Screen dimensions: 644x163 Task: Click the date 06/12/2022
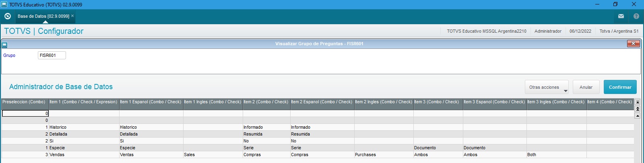[580, 31]
